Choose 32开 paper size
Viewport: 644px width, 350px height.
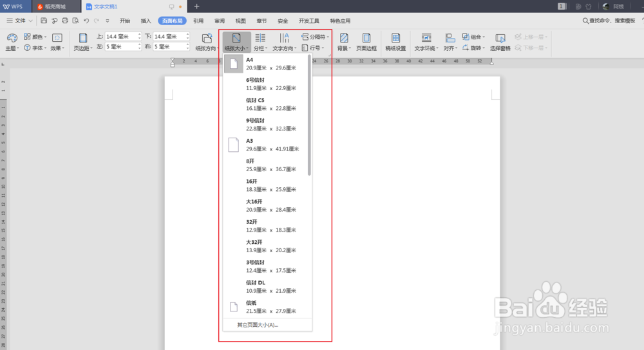pos(266,226)
